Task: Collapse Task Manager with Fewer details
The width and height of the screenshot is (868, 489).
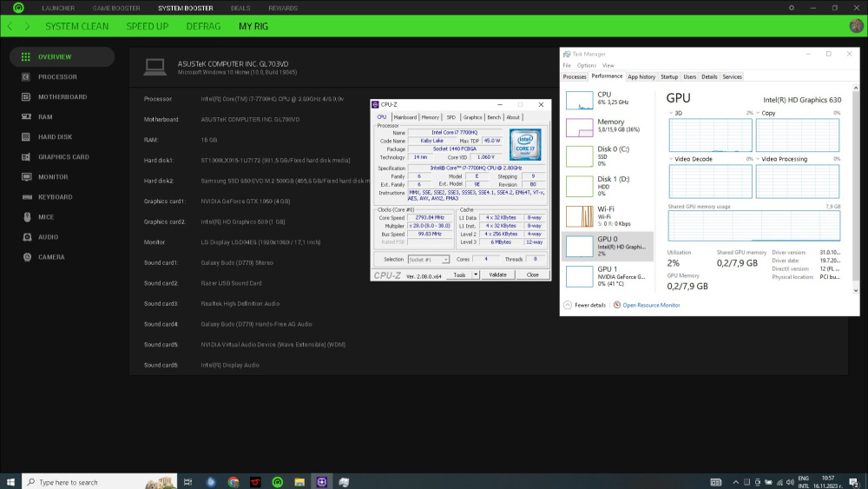Action: [x=585, y=305]
